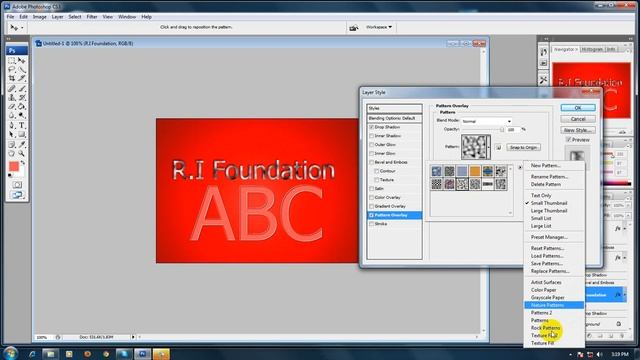The image size is (640, 360).
Task: Select the Zoom tool
Action: coord(22,153)
